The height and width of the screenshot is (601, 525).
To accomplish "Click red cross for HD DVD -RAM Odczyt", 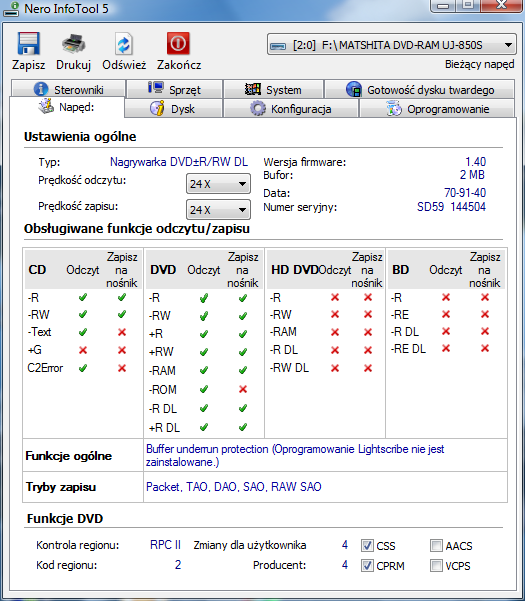I will tap(335, 332).
